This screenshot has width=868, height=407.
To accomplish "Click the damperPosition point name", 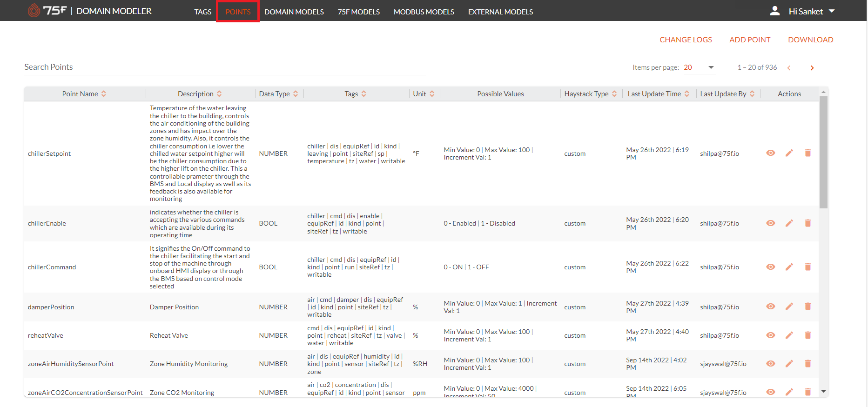I will [x=51, y=307].
